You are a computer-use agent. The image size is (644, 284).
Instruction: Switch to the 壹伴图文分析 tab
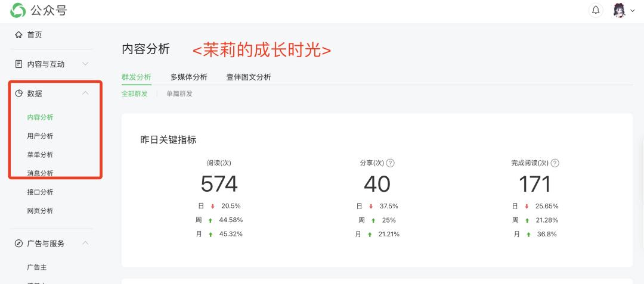pyautogui.click(x=249, y=77)
